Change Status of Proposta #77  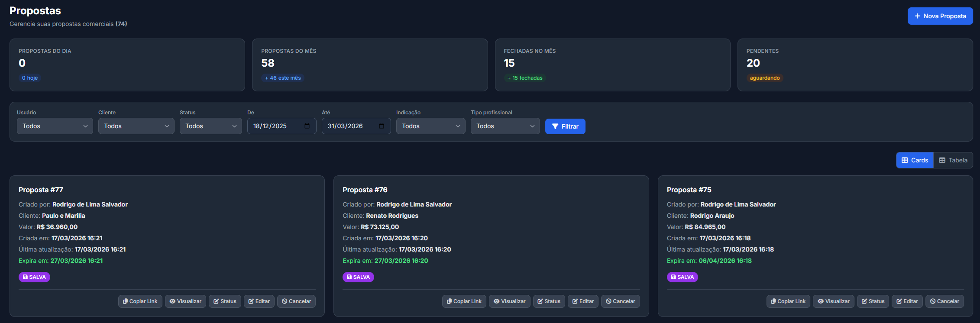(x=225, y=301)
